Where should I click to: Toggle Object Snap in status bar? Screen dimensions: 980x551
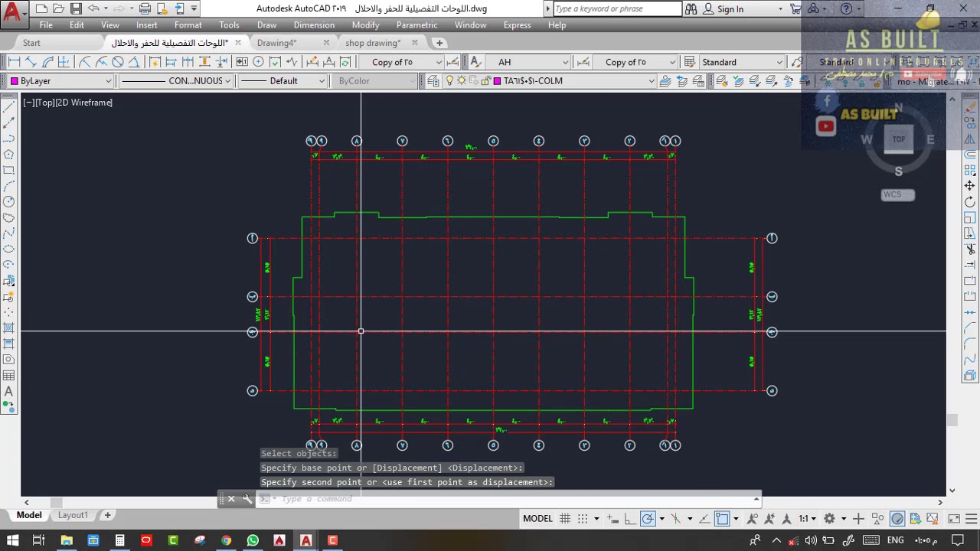tap(722, 519)
